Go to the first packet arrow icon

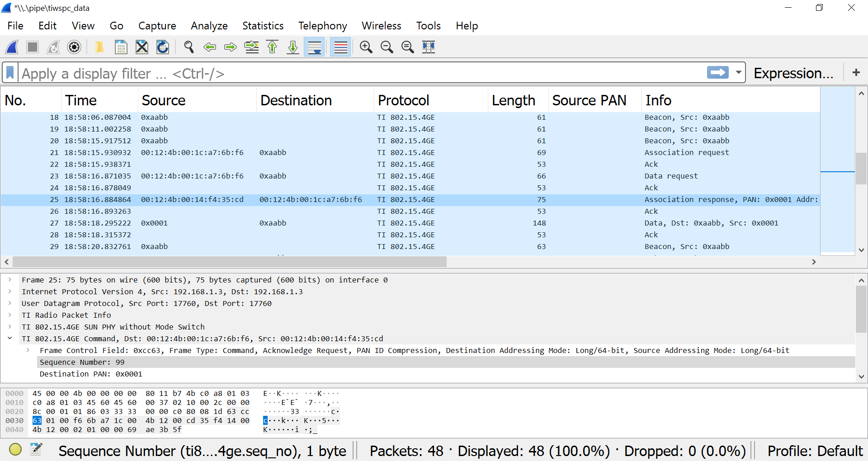pos(272,47)
